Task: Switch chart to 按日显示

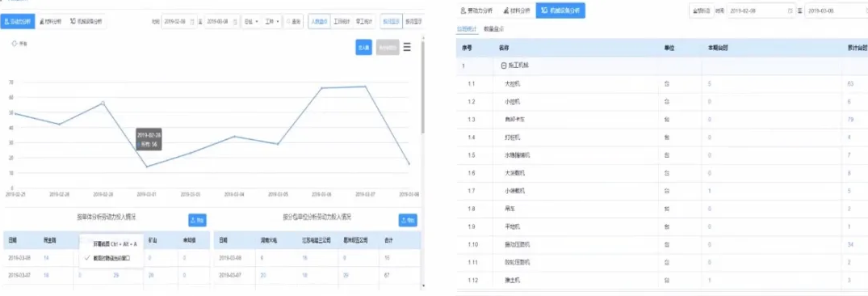Action: [391, 22]
